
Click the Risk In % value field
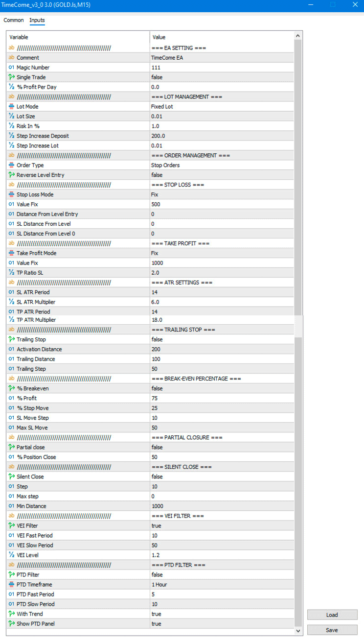[220, 126]
